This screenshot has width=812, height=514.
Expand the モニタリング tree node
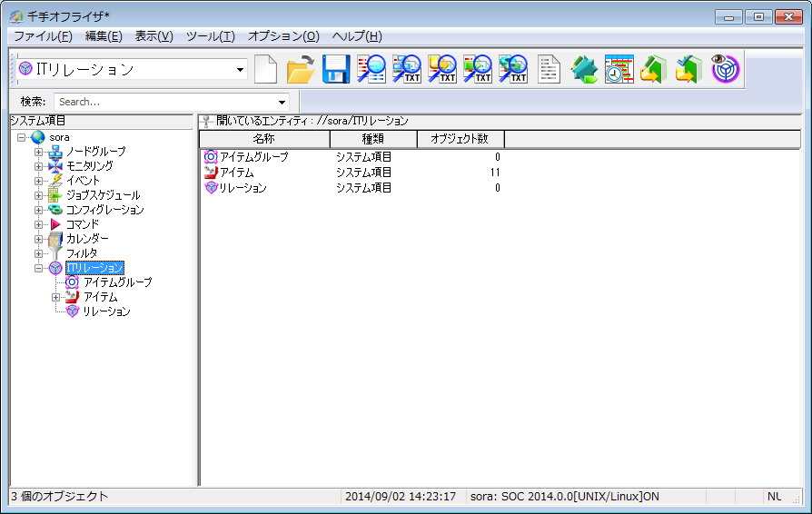[38, 167]
